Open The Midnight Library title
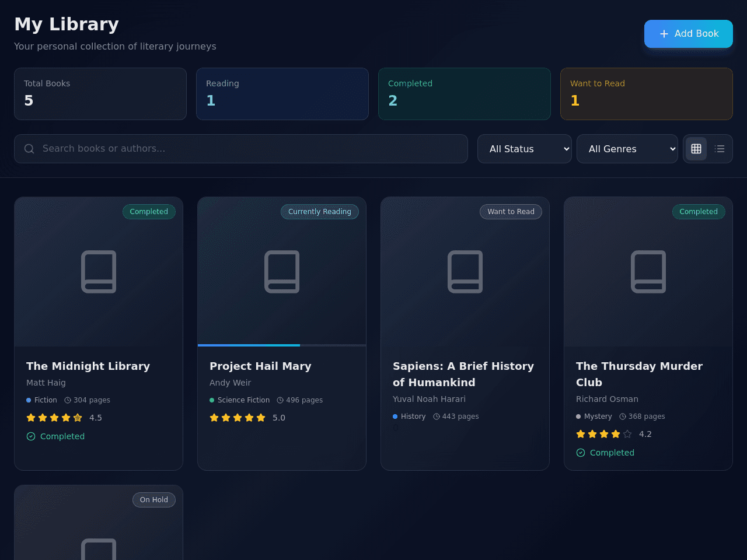747x560 pixels. 88,366
